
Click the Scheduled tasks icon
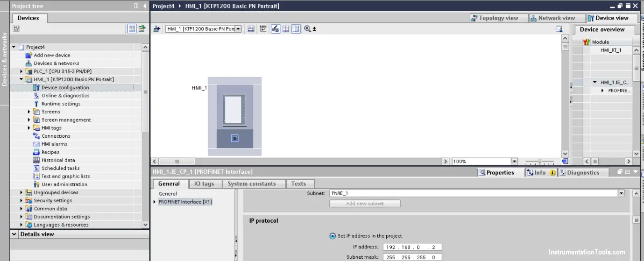[x=36, y=168]
